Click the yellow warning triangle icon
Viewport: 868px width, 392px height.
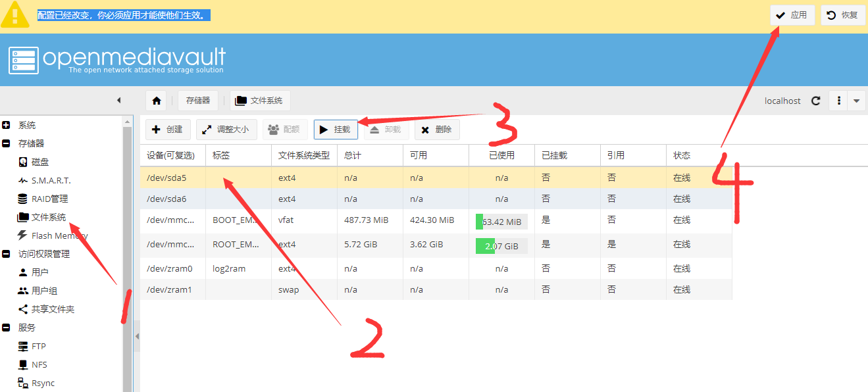coord(15,14)
